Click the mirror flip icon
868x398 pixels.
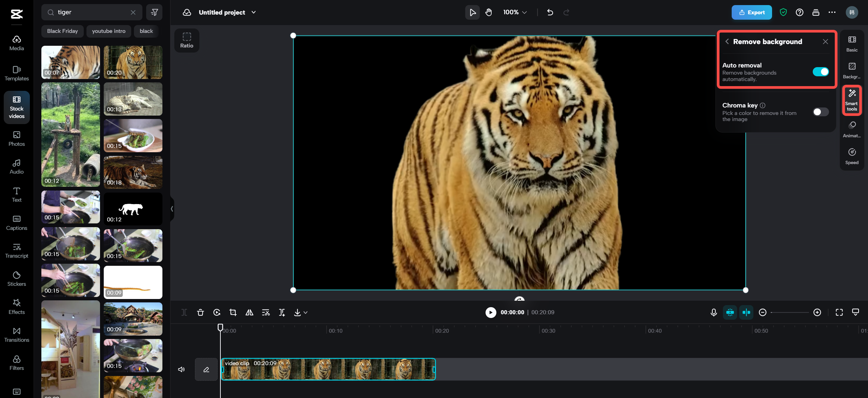point(249,312)
